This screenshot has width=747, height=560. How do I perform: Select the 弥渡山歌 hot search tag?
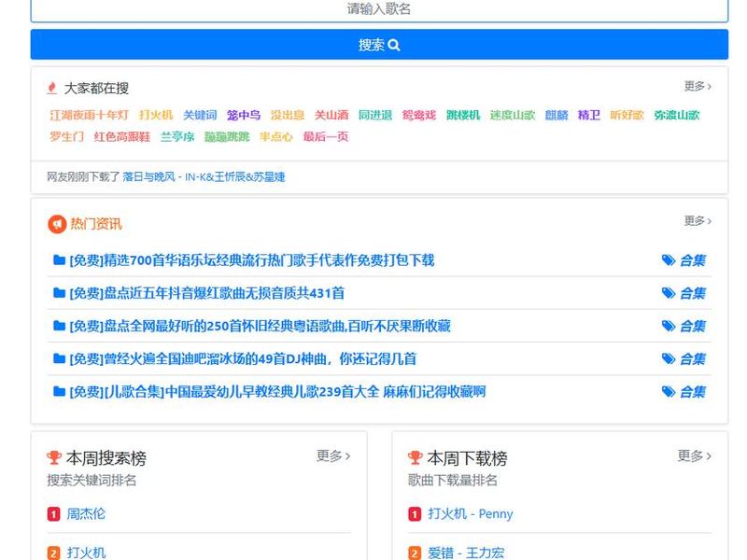[676, 115]
